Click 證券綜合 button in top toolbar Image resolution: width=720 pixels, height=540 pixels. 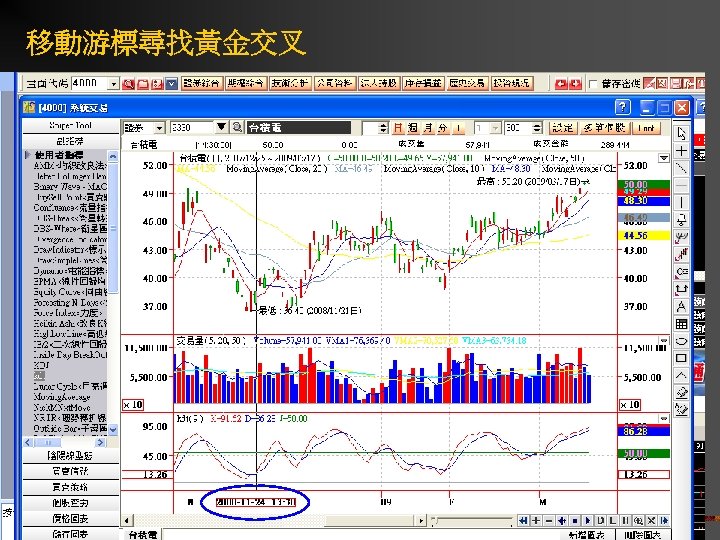(202, 83)
